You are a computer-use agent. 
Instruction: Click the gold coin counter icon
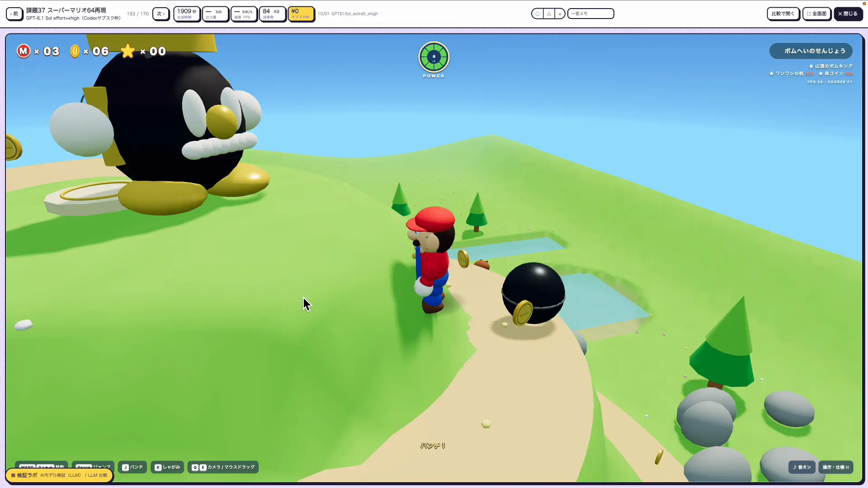(75, 51)
